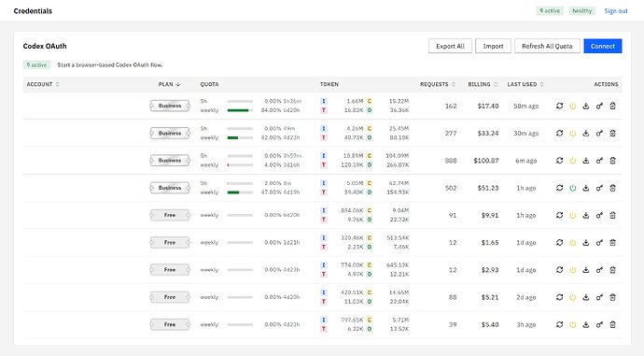Sort table by Account column
The image size is (644, 356).
pyautogui.click(x=43, y=84)
